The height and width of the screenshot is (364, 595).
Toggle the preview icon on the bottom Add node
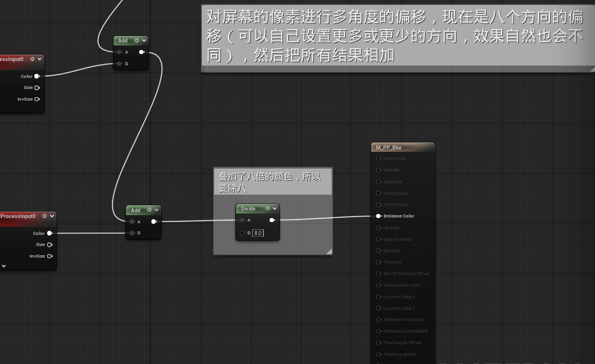pos(150,210)
